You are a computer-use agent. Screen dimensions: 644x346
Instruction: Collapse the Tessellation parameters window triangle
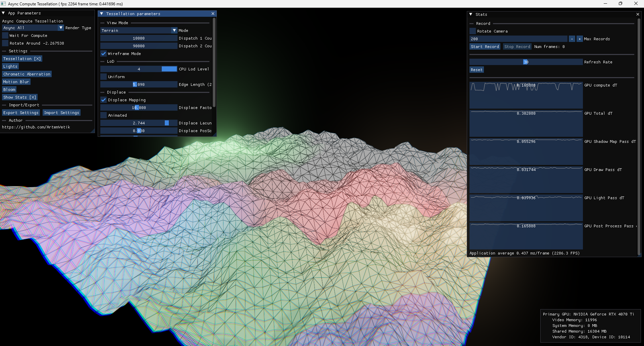(102, 14)
